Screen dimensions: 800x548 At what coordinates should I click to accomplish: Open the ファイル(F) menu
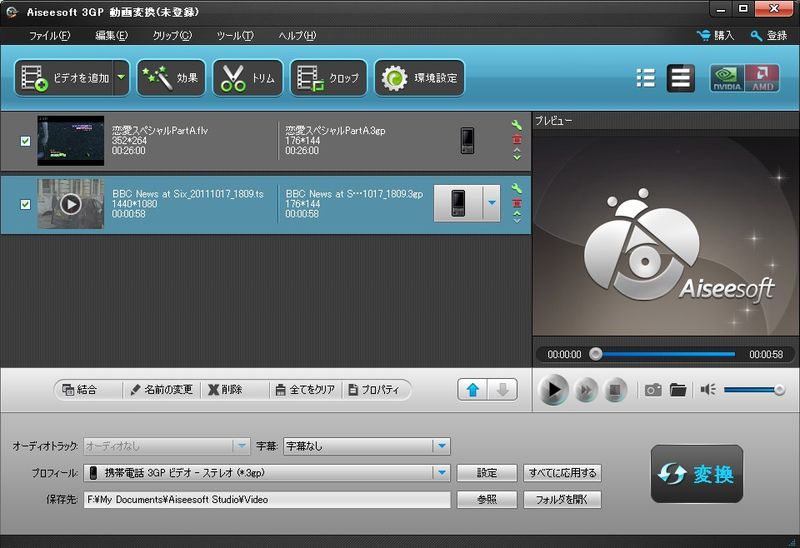pyautogui.click(x=49, y=35)
